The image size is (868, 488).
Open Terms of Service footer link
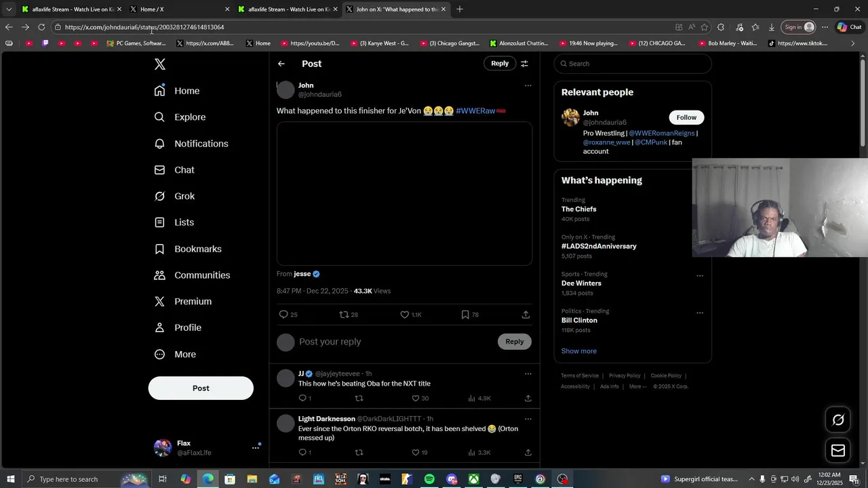(x=580, y=375)
